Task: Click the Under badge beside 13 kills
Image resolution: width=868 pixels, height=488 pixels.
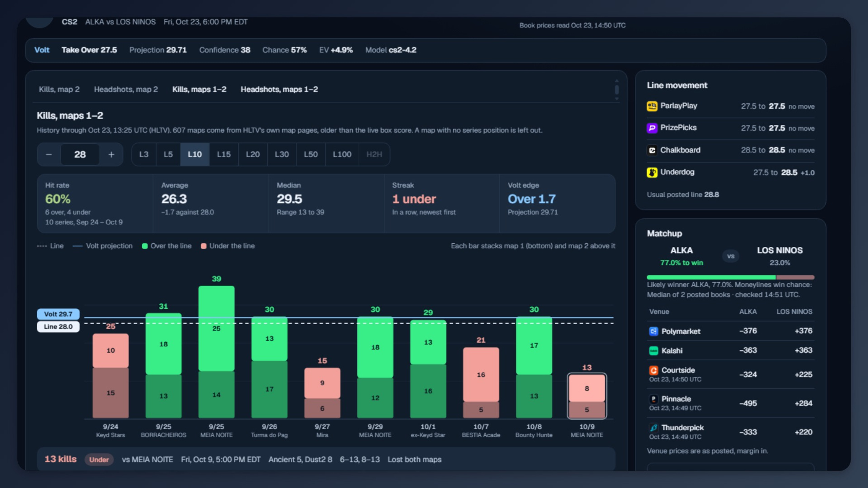Action: (x=99, y=460)
